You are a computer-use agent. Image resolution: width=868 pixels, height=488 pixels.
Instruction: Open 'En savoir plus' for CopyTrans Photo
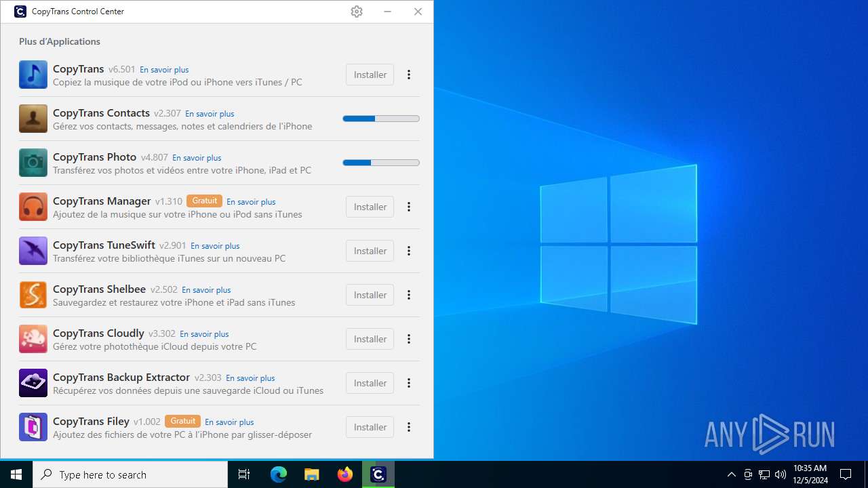pyautogui.click(x=197, y=158)
